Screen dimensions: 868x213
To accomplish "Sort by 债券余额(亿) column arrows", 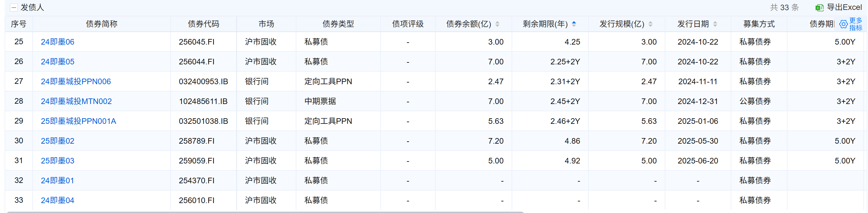I will pyautogui.click(x=497, y=24).
